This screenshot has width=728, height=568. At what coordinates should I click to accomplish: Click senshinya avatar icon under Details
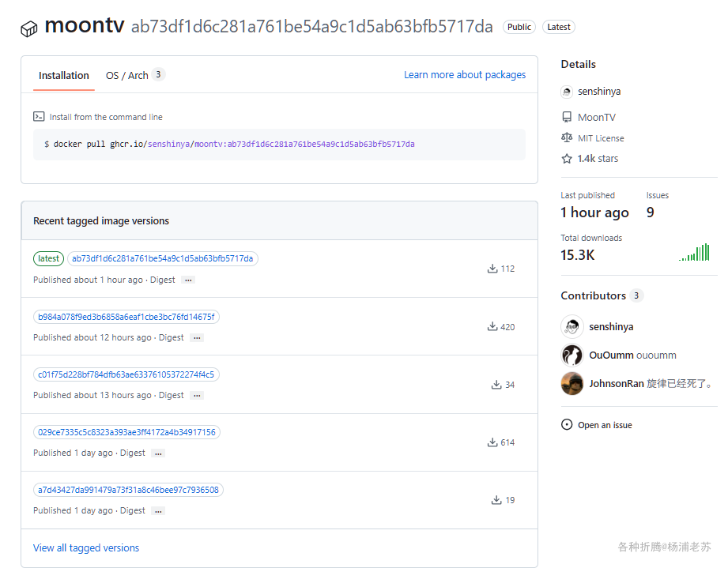567,92
